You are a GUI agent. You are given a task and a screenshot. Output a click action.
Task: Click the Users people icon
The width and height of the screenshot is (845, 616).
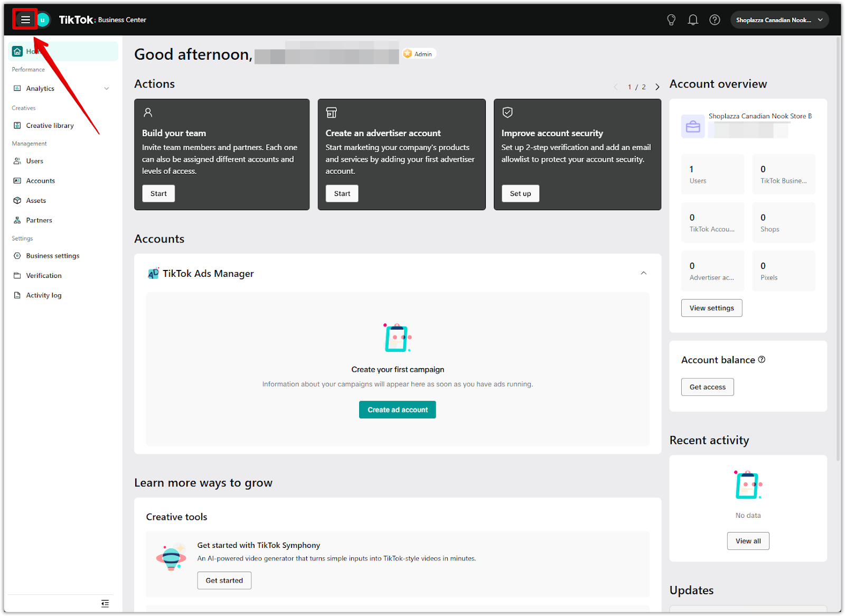click(x=17, y=161)
